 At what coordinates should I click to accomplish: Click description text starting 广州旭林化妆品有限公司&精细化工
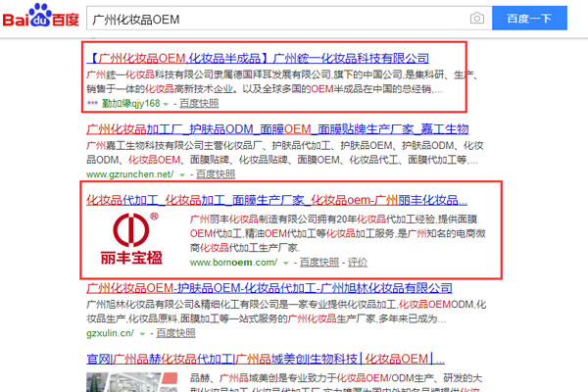[286, 312]
